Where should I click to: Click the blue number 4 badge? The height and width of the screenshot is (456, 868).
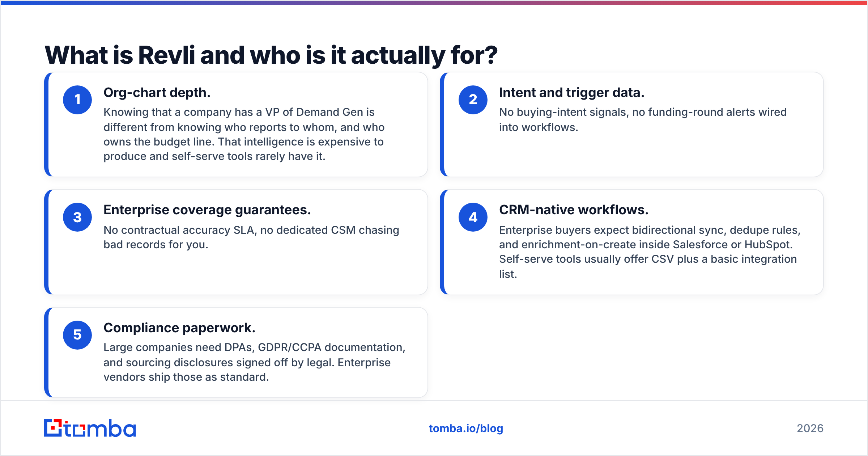(473, 217)
